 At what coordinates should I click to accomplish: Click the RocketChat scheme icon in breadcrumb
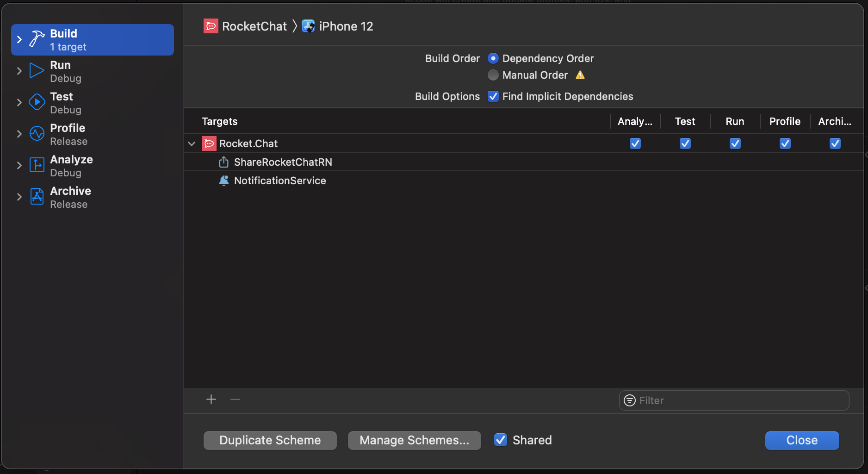211,26
